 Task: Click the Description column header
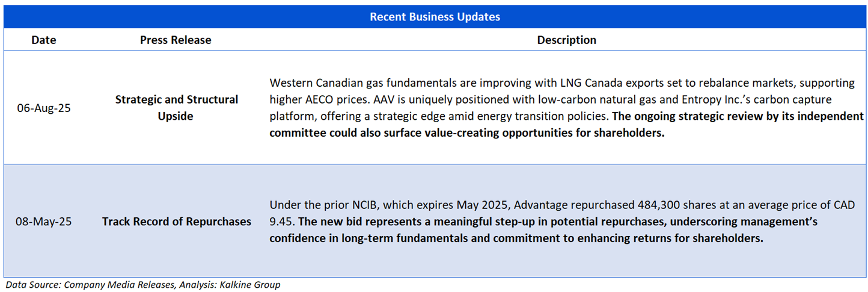(566, 40)
